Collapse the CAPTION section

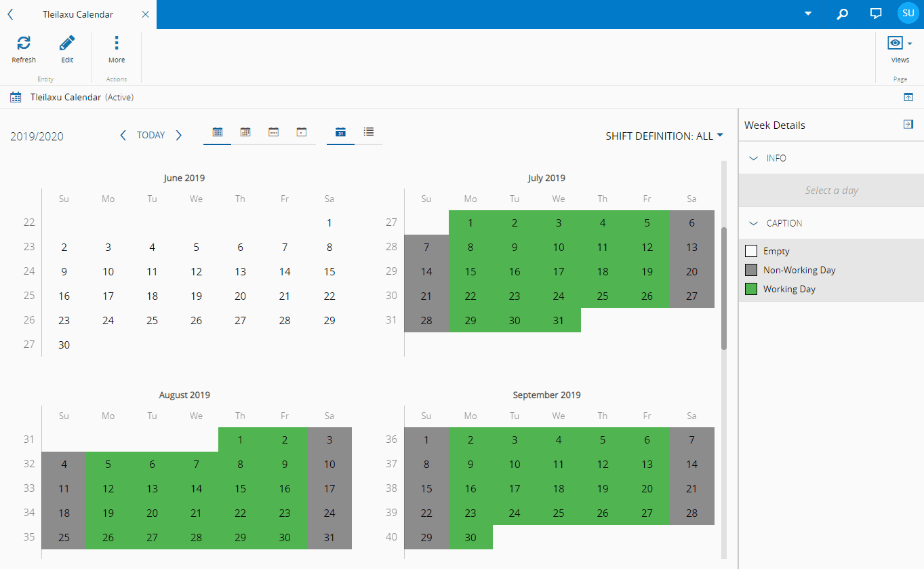753,223
